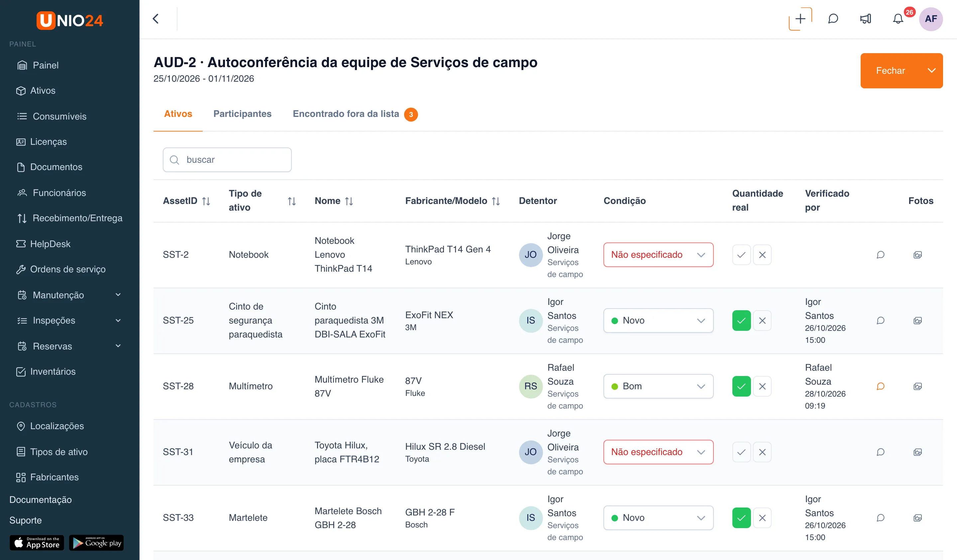
Task: Open photos icon for SST-33 row
Action: tap(917, 517)
